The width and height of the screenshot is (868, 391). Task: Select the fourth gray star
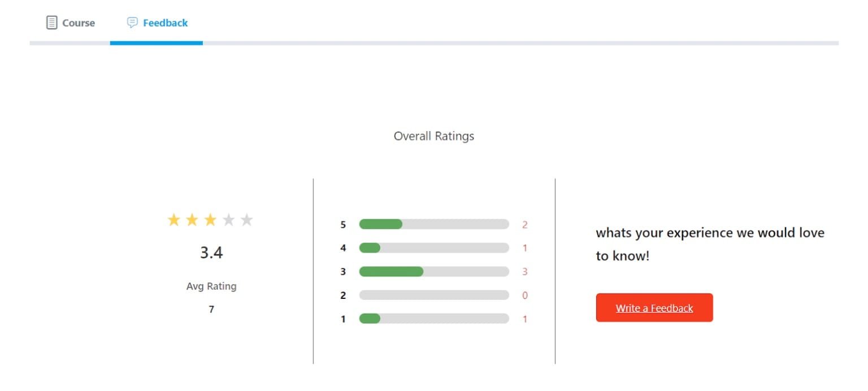[x=228, y=220]
